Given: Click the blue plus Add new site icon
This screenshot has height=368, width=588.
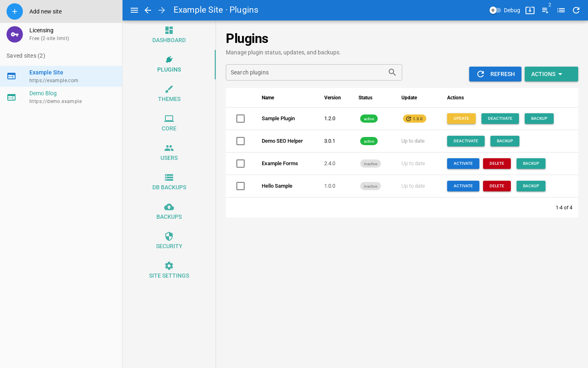Looking at the screenshot, I should pyautogui.click(x=15, y=11).
